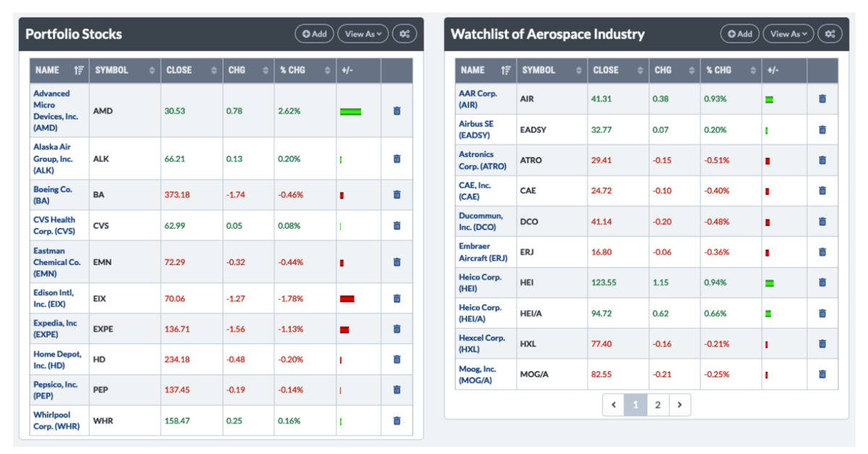Delete Home Depot (HD) row
The width and height of the screenshot is (868, 454).
pos(396,359)
